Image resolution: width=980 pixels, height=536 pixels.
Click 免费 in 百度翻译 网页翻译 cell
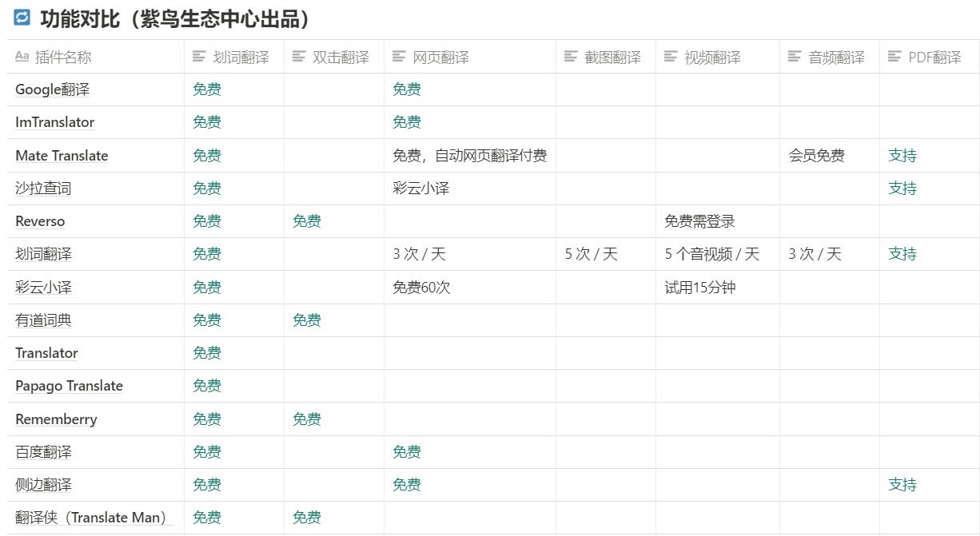[x=408, y=451]
